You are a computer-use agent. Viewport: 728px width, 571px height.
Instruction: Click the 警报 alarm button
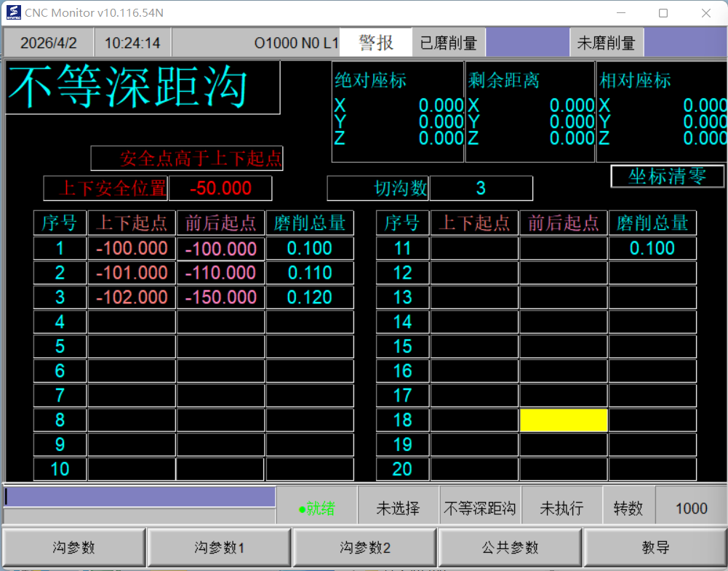pyautogui.click(x=376, y=43)
